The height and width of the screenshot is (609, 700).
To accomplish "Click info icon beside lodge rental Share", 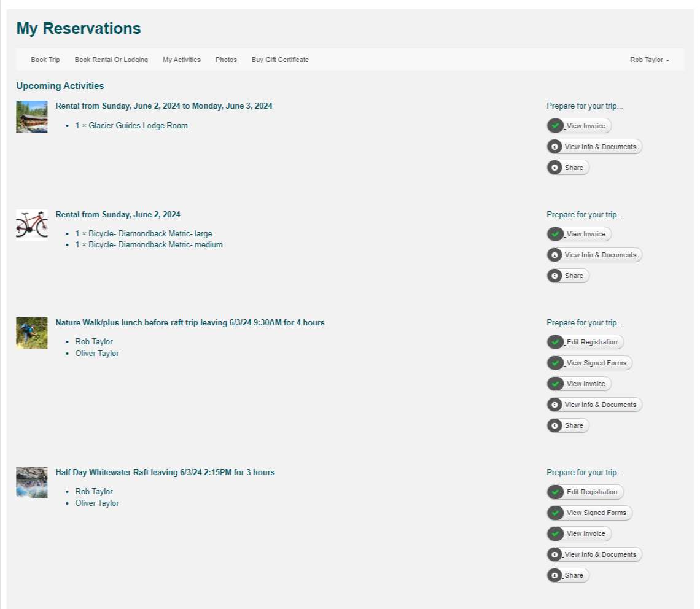I will [555, 168].
